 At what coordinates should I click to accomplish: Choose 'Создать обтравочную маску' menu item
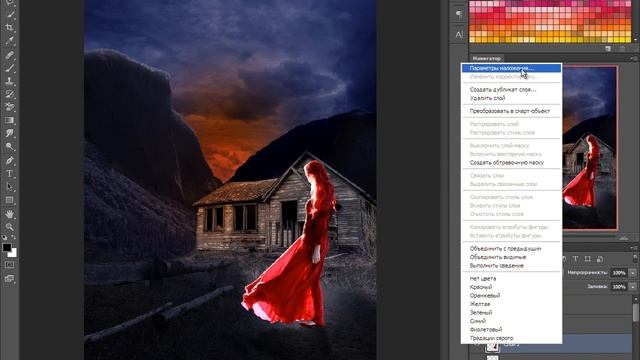click(x=511, y=162)
